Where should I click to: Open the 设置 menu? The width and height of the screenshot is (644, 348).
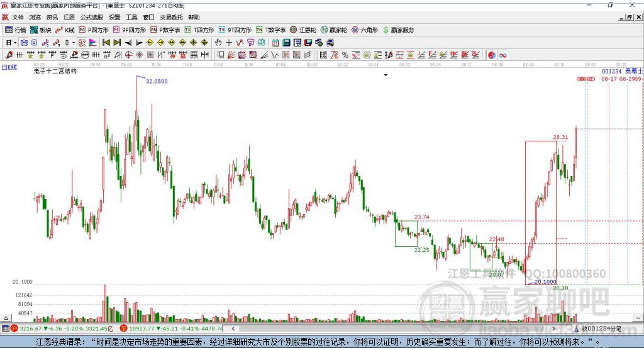114,17
